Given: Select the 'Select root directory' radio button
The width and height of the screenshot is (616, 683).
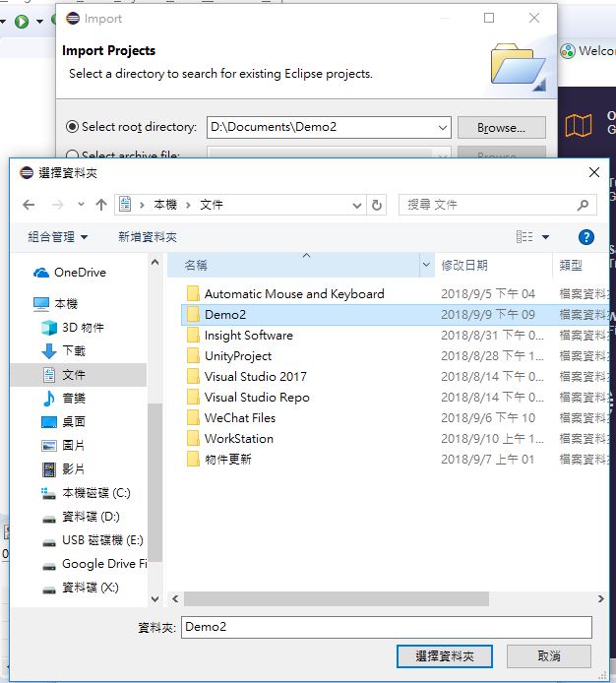Looking at the screenshot, I should (x=72, y=127).
